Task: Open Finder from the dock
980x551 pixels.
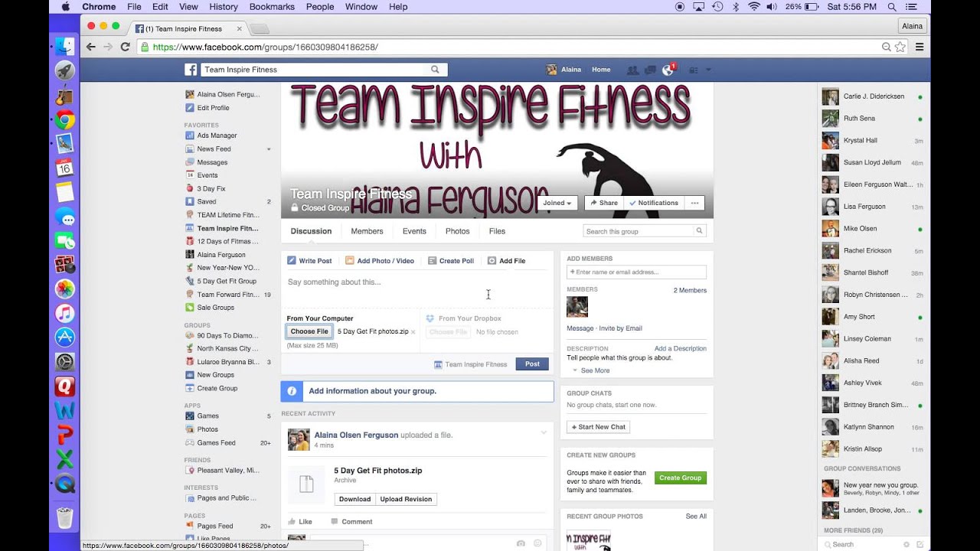Action: coord(65,47)
